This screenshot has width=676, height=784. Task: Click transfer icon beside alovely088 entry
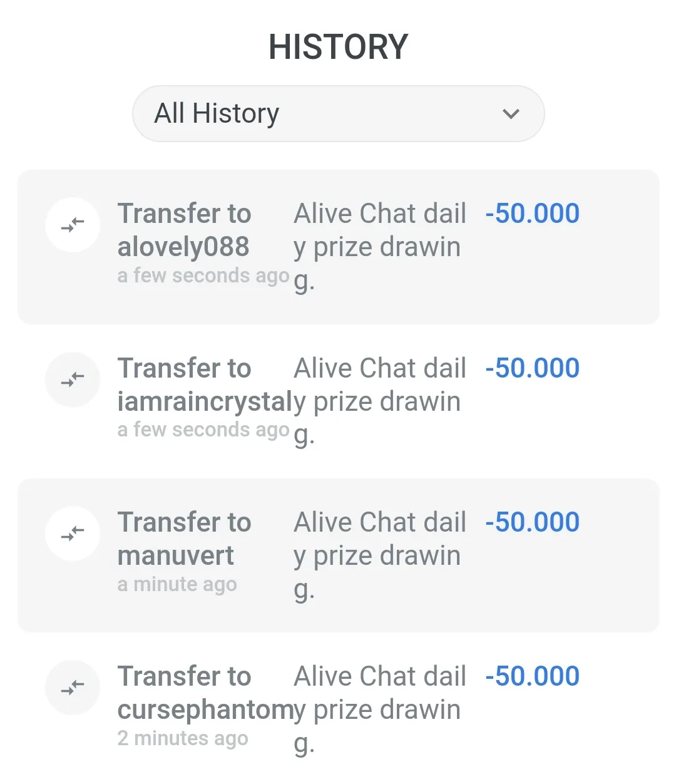73,225
